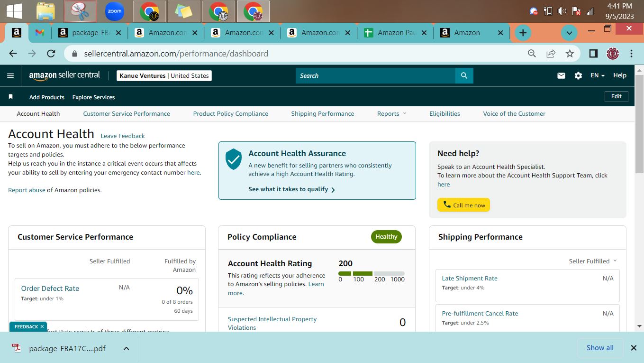Screen dimensions: 644x363
Task: Open the Snipping Tool from the taskbar
Action: pos(80,11)
